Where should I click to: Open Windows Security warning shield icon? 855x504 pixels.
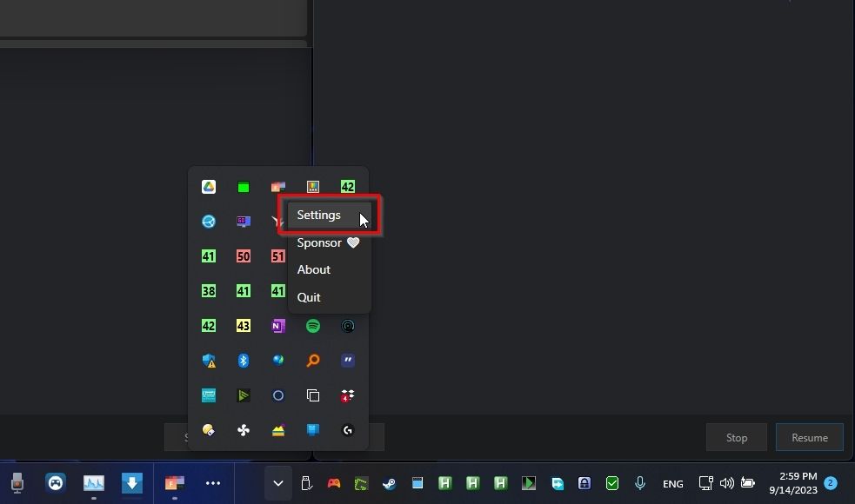pyautogui.click(x=208, y=360)
